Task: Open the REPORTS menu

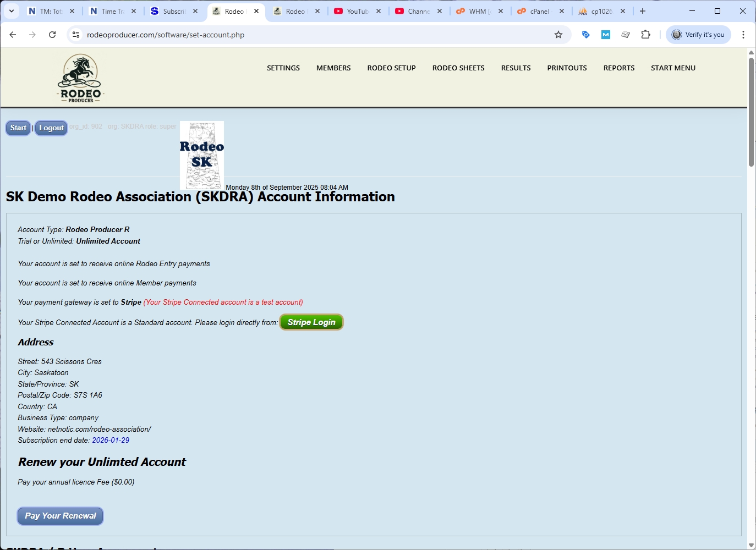Action: coord(618,68)
